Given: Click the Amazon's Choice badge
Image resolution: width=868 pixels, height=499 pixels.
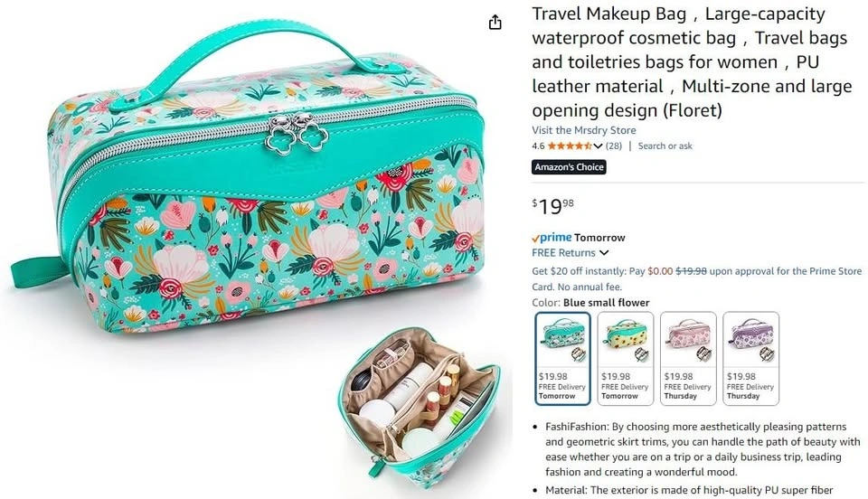Looking at the screenshot, I should [x=569, y=167].
